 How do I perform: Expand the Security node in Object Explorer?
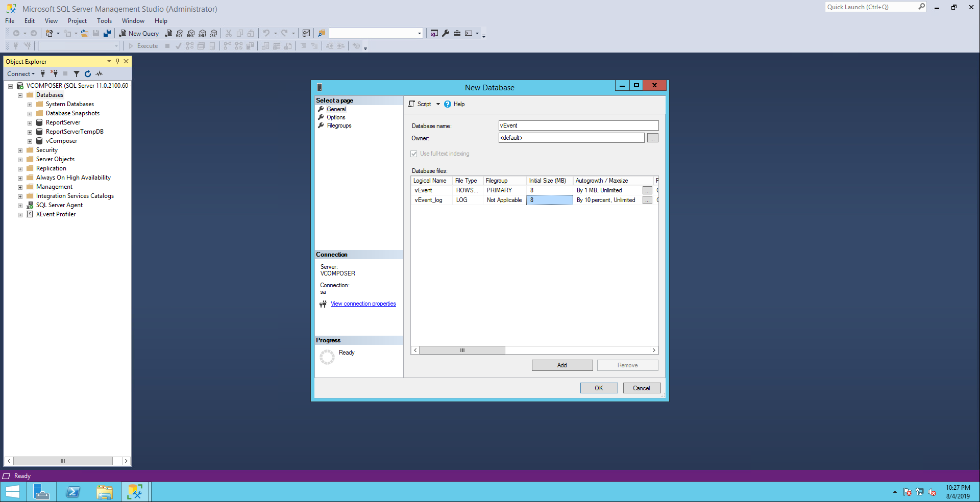point(20,150)
